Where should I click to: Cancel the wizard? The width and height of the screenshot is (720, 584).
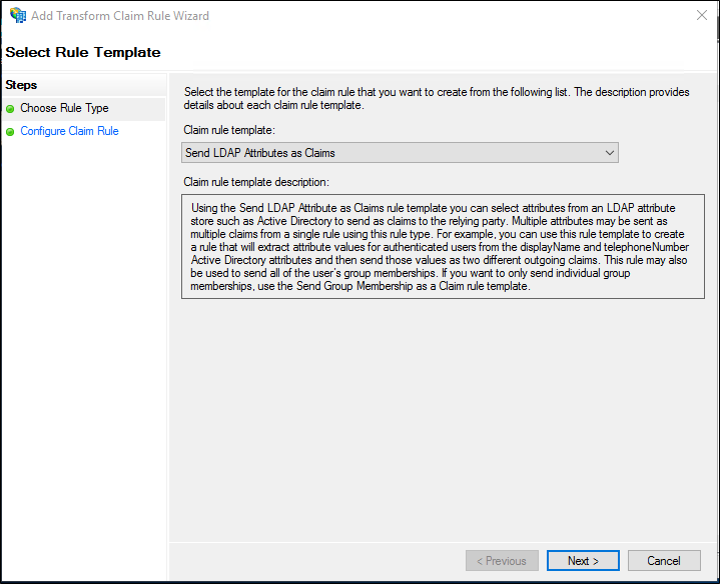[664, 561]
